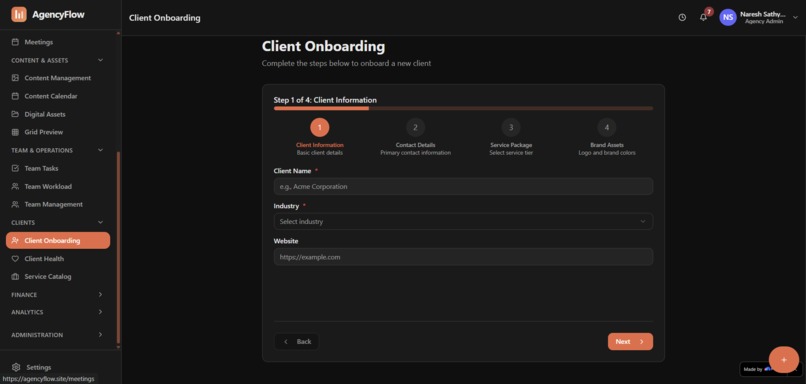Image resolution: width=806 pixels, height=384 pixels.
Task: Click the onboarding progress bar
Action: coord(463,108)
